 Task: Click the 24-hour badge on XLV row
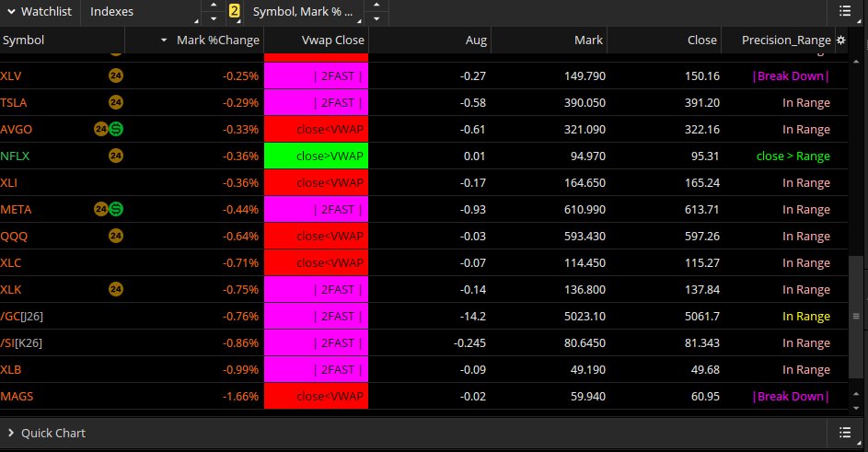click(116, 75)
